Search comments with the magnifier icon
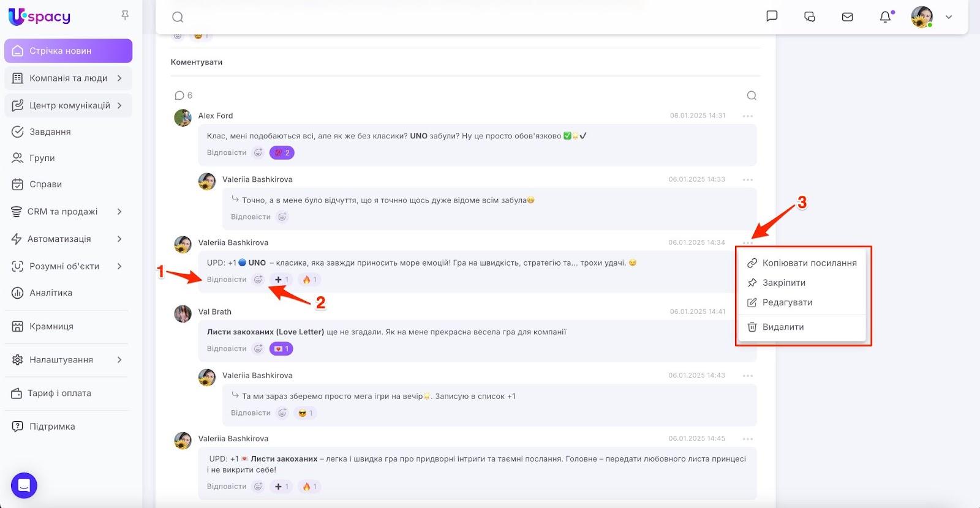Image resolution: width=980 pixels, height=508 pixels. coord(752,95)
